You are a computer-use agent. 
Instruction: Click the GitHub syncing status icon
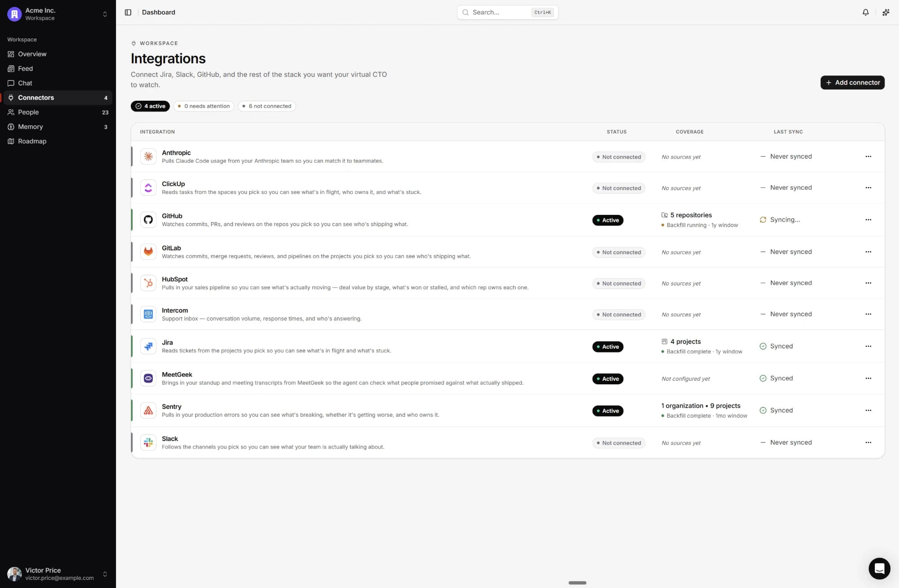point(763,220)
